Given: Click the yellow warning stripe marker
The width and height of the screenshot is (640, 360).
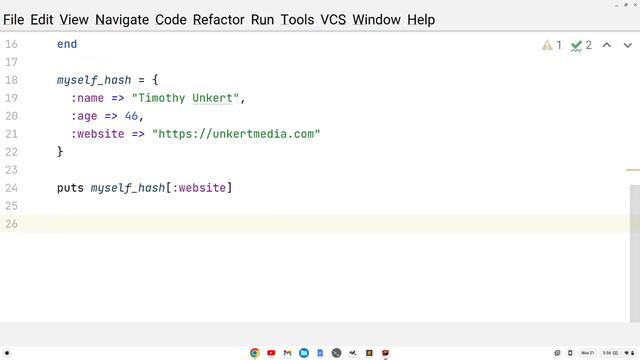Looking at the screenshot, I should click(x=633, y=170).
